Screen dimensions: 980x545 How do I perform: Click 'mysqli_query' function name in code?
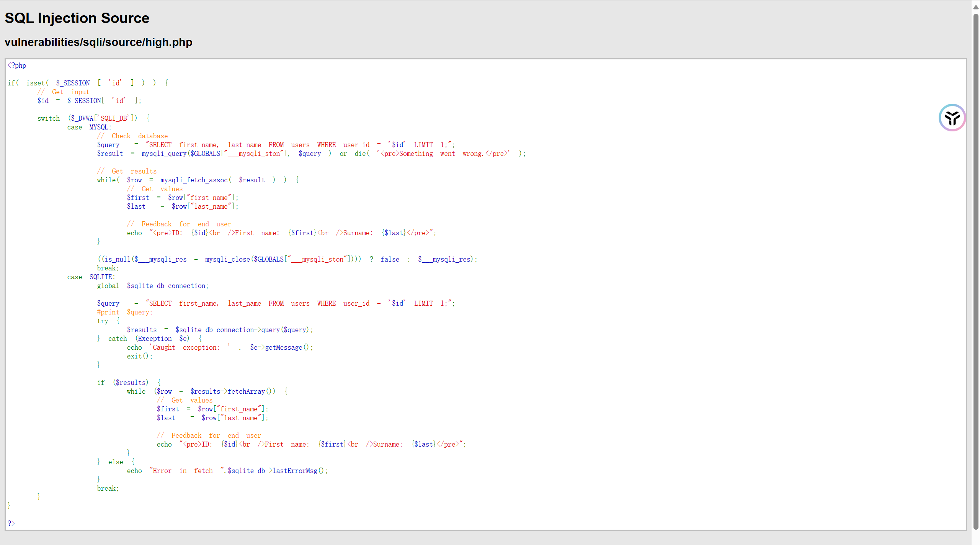coord(164,154)
